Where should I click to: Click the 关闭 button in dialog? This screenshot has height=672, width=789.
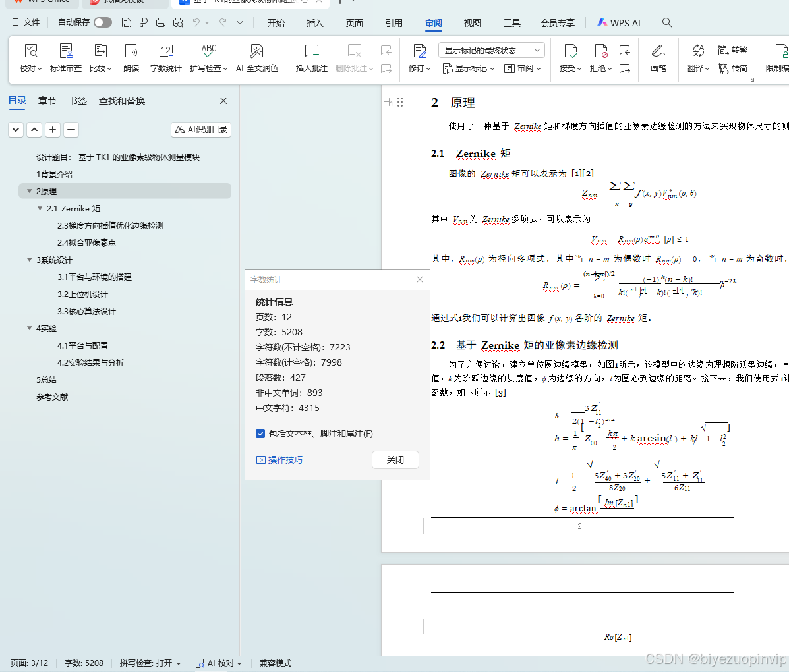pos(395,460)
